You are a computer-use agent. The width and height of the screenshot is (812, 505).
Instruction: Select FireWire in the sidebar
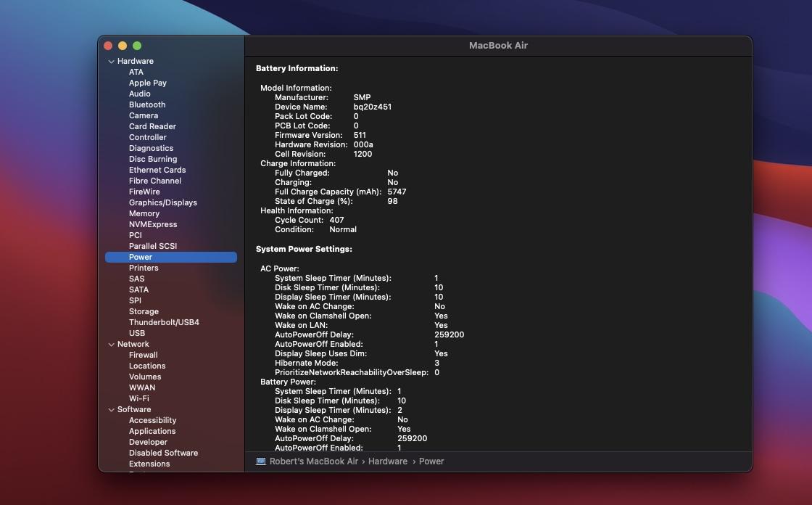point(144,192)
